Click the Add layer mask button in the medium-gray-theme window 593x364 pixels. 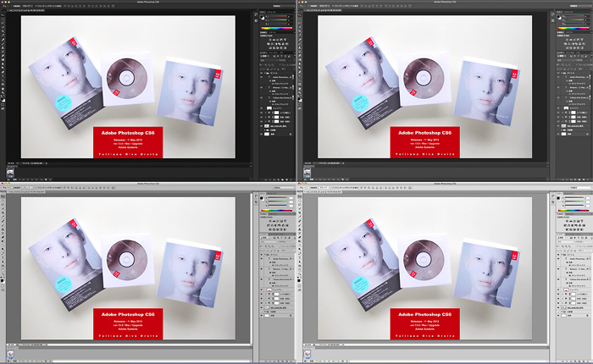tap(274, 361)
